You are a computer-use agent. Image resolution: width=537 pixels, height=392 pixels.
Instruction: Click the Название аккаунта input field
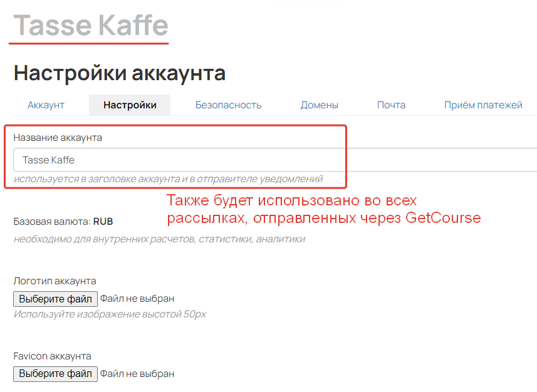click(275, 160)
